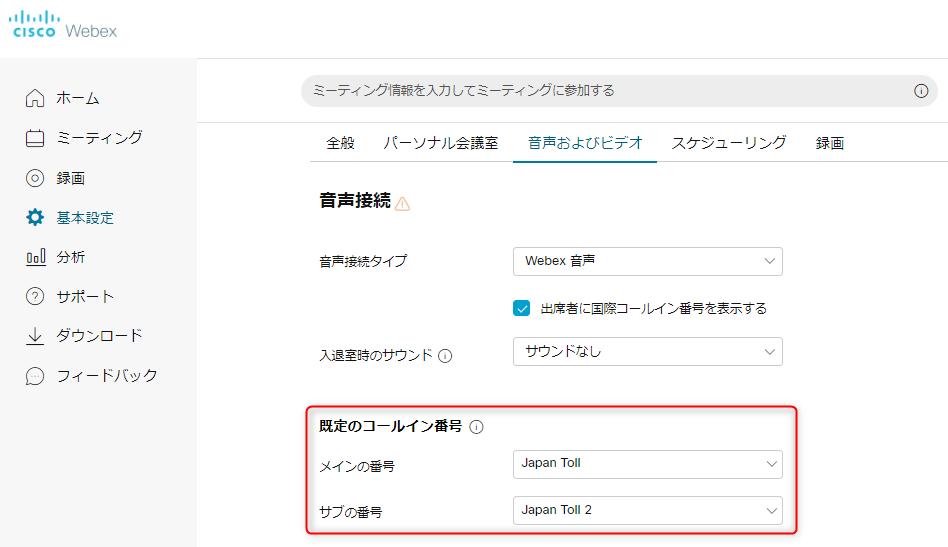Expand the 音声接続タイプ dropdown
948x547 pixels.
tap(647, 261)
